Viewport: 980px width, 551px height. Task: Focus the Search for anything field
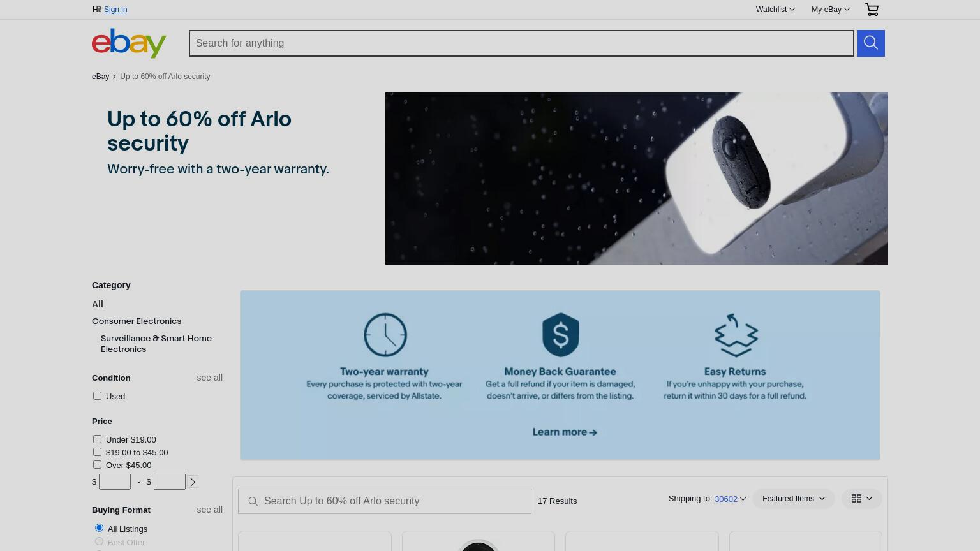(521, 43)
